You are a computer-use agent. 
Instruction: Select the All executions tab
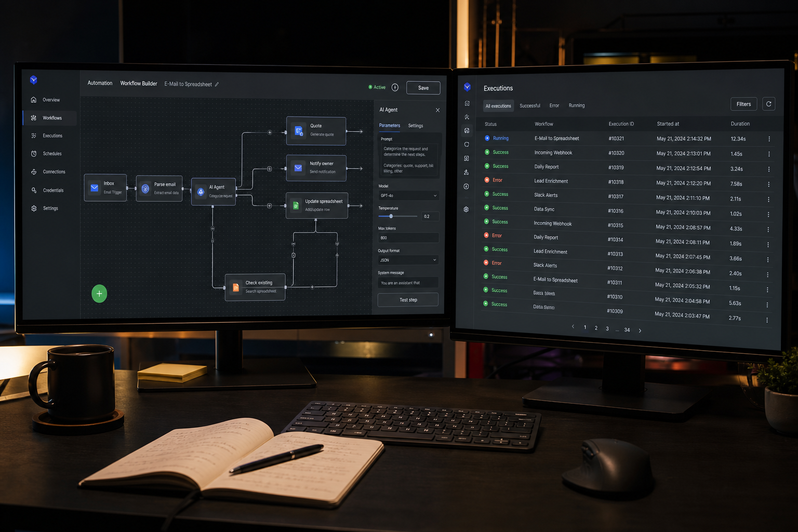point(498,106)
